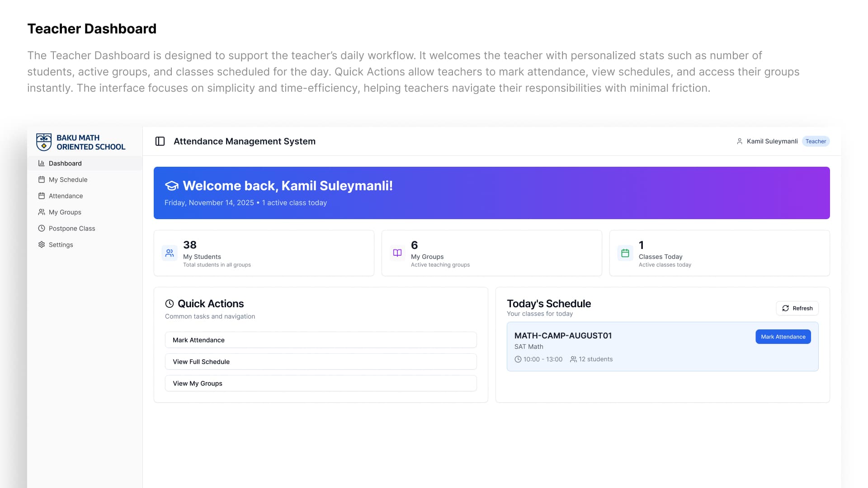Click the My Students people icon
This screenshot has height=488, width=868.
click(170, 253)
